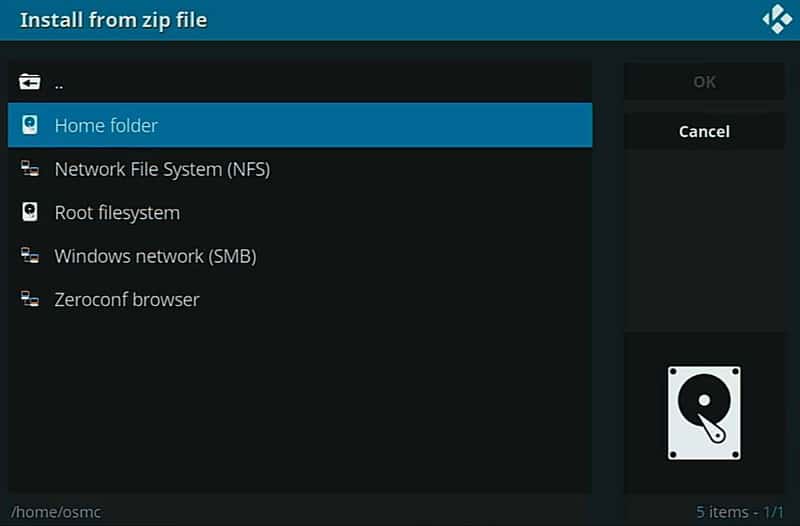Browse the Root filesystem entry
This screenshot has height=526, width=800.
[x=300, y=212]
